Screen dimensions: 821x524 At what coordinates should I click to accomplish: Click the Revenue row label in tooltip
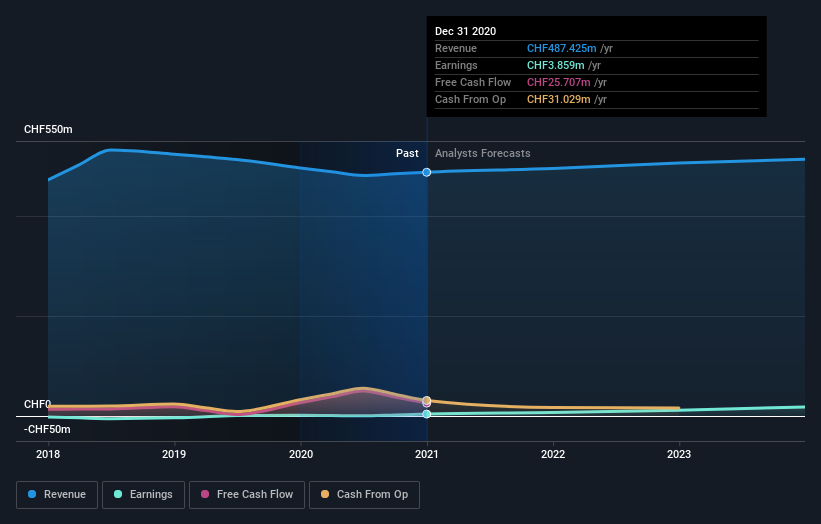(456, 48)
